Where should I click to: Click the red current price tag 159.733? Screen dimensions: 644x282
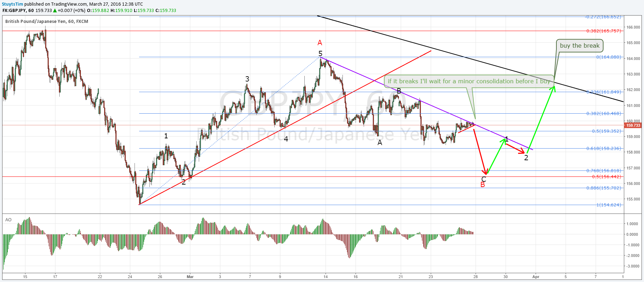pos(633,125)
